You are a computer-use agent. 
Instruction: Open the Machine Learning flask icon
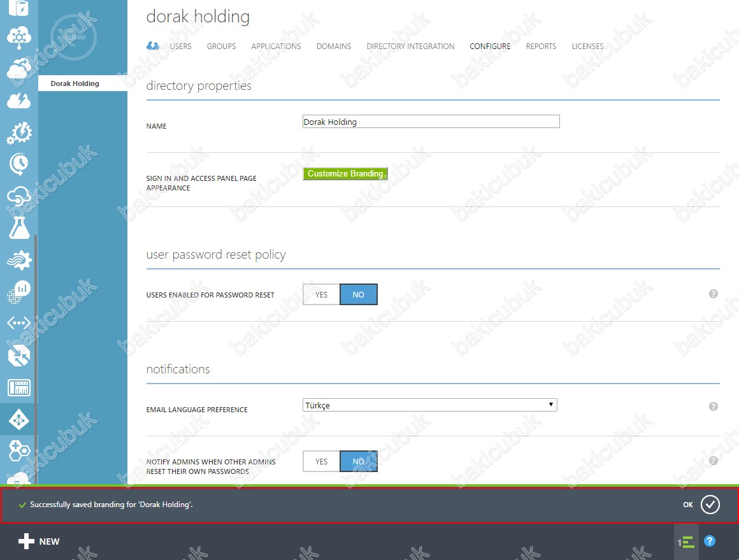(19, 227)
